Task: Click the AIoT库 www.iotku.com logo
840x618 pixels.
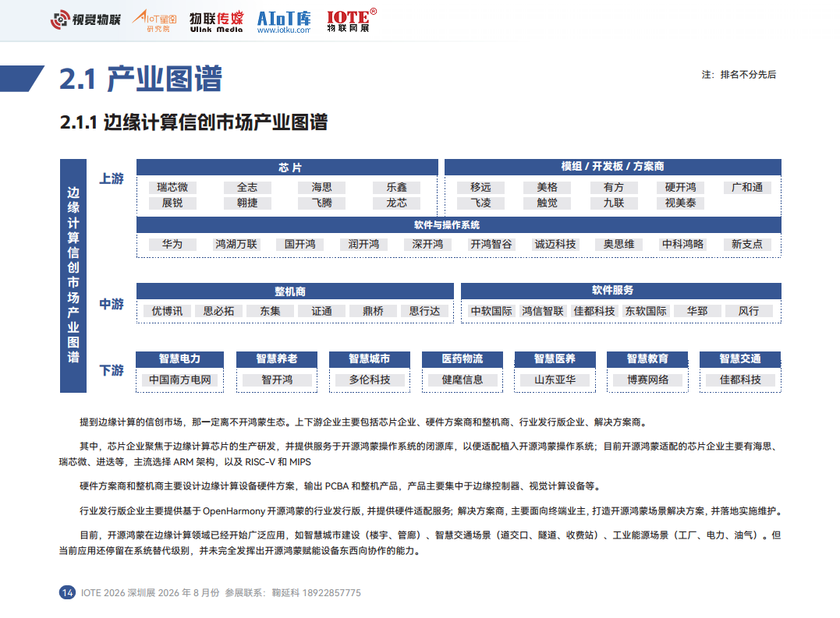Action: click(284, 22)
